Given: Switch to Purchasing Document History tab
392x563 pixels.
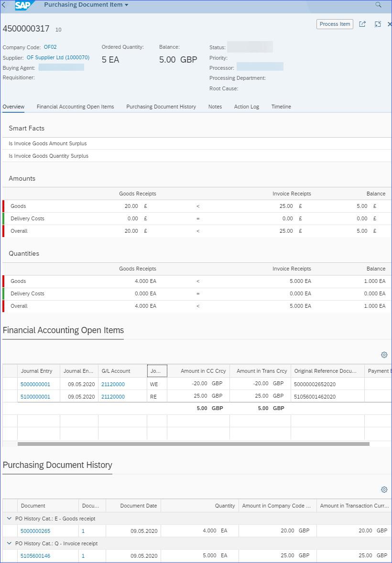Looking at the screenshot, I should click(x=161, y=107).
